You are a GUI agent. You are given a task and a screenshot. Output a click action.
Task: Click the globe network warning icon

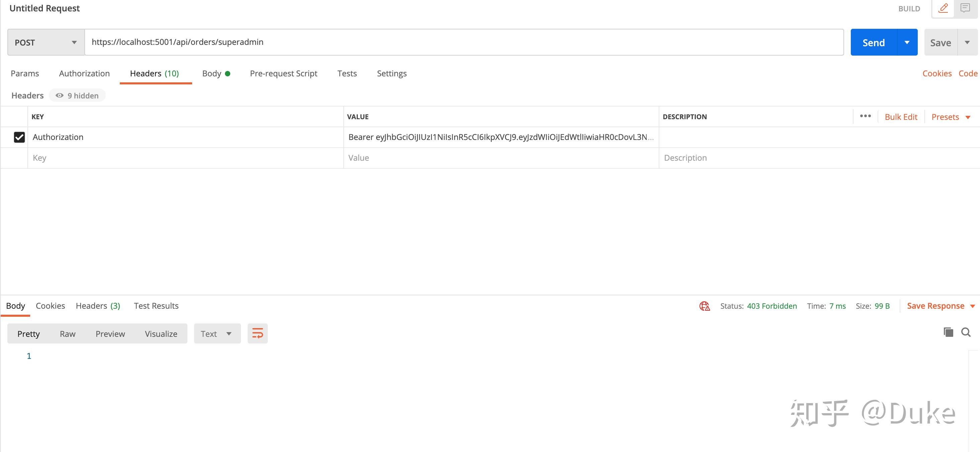pos(705,306)
